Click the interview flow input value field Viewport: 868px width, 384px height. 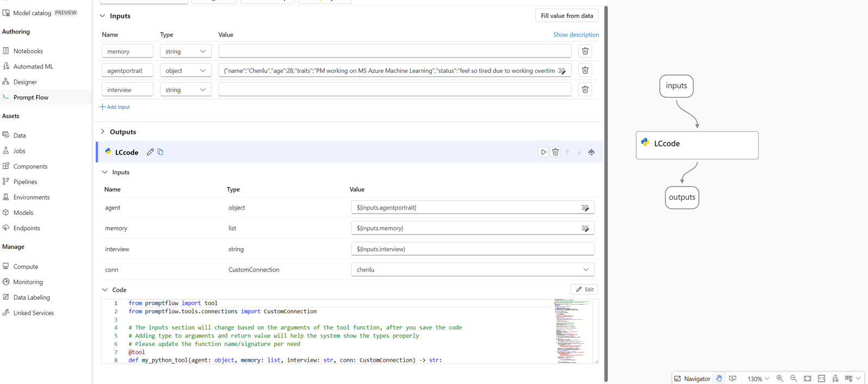[x=394, y=90]
